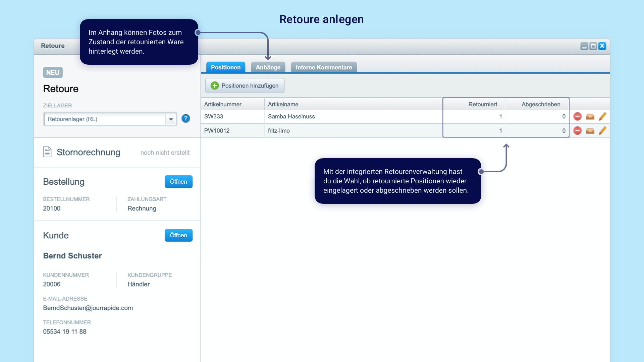
Task: Click the Retourniert value for SW333
Action: [474, 117]
